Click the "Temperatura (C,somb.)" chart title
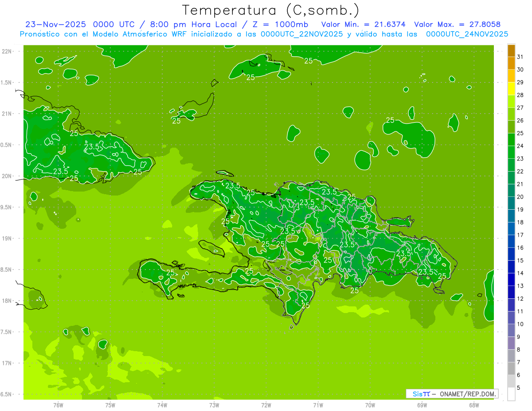 [271, 10]
